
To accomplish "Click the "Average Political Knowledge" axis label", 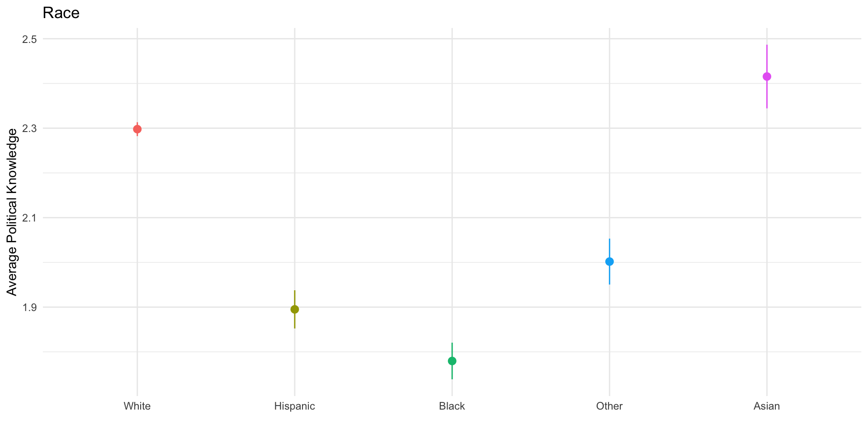I will 12,212.
